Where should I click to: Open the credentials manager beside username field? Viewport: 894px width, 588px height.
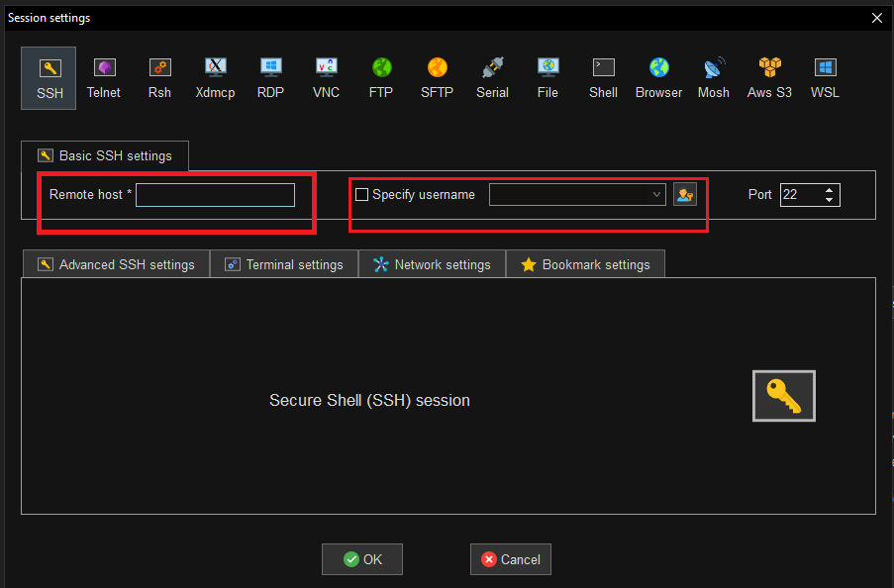(x=684, y=194)
